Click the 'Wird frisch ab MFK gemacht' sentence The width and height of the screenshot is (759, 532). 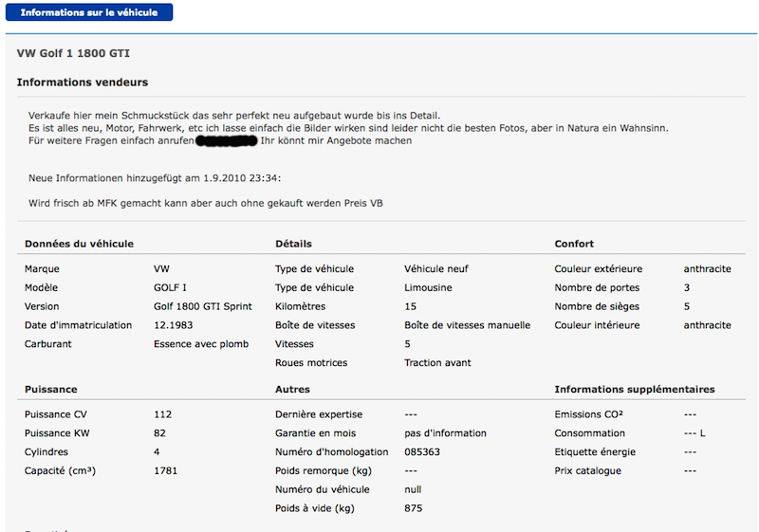pyautogui.click(x=206, y=204)
